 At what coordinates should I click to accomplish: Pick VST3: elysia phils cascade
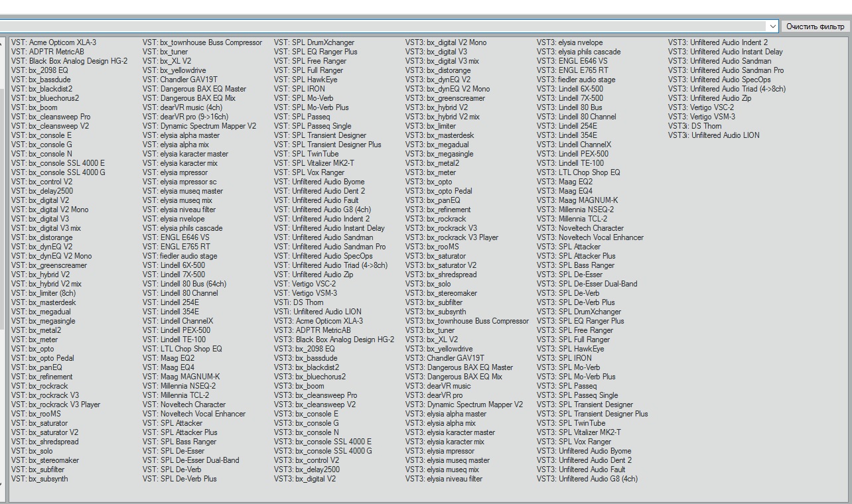pos(579,52)
